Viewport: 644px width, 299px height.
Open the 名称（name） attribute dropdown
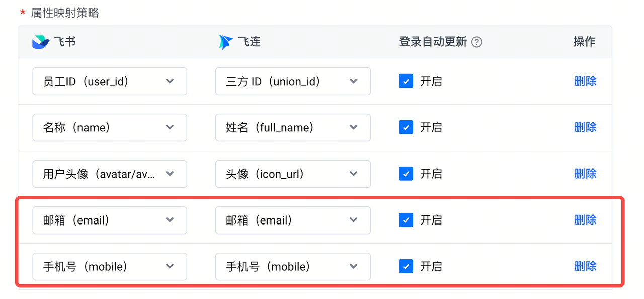click(110, 128)
